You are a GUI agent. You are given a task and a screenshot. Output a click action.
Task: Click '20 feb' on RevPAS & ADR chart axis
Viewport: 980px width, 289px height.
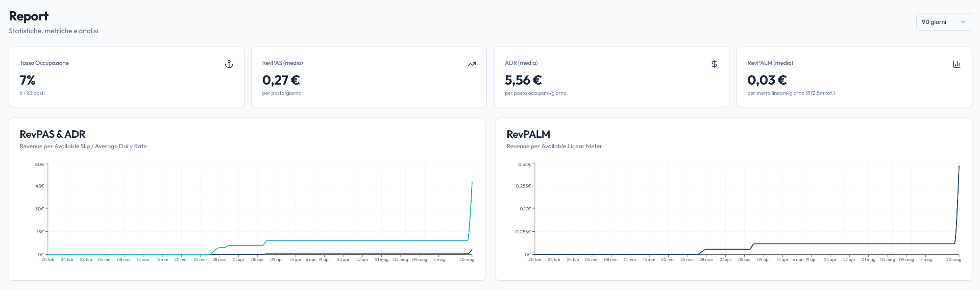pos(48,260)
